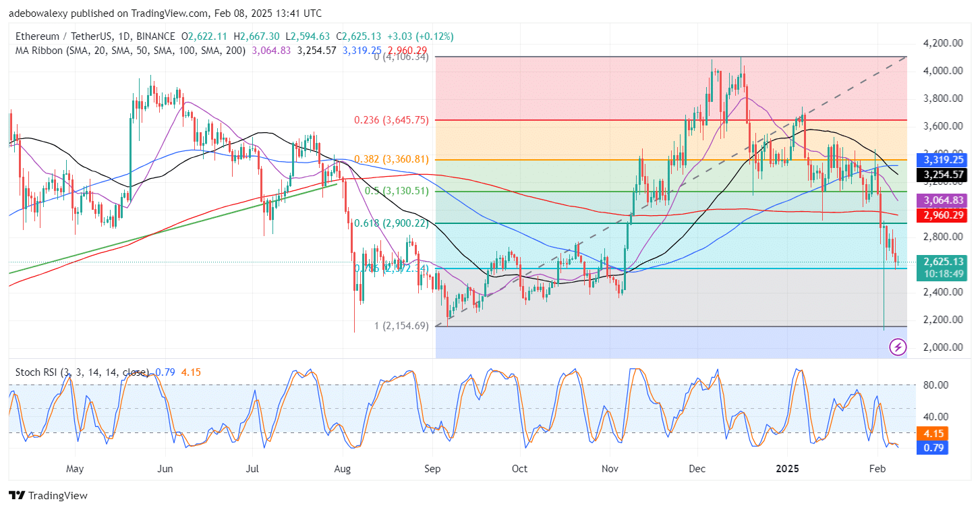Viewport: 980px width, 510px height.
Task: Click the Feb label on time axis
Action: pyautogui.click(x=877, y=468)
